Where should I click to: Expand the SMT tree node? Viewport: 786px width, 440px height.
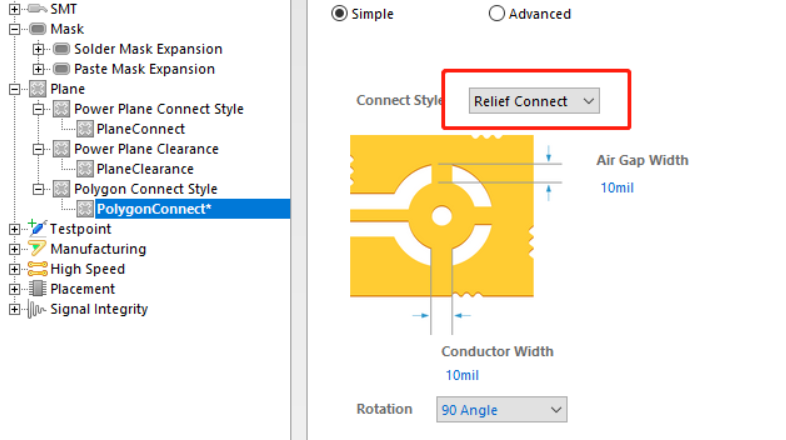(14, 9)
